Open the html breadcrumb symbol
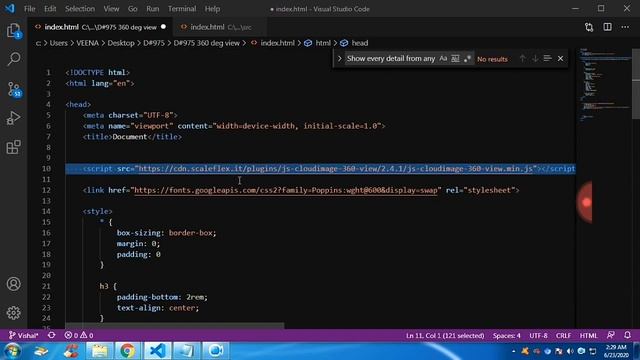The height and width of the screenshot is (360, 640). pos(322,43)
